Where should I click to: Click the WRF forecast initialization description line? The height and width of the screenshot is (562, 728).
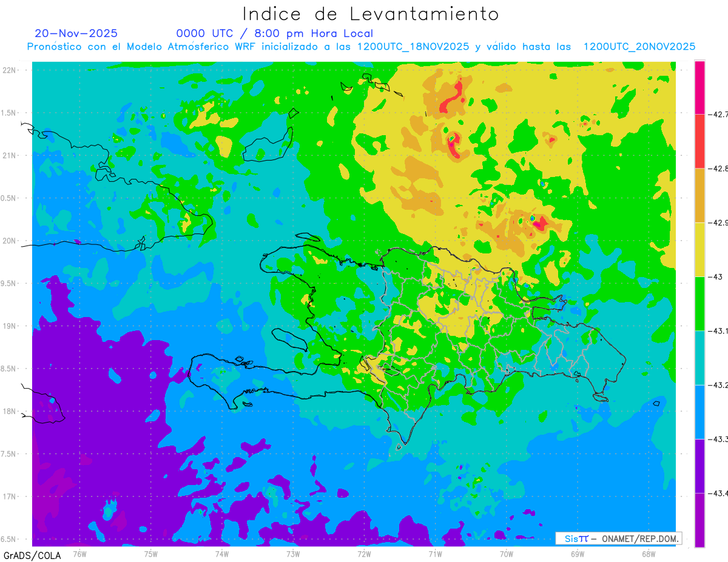[x=362, y=47]
